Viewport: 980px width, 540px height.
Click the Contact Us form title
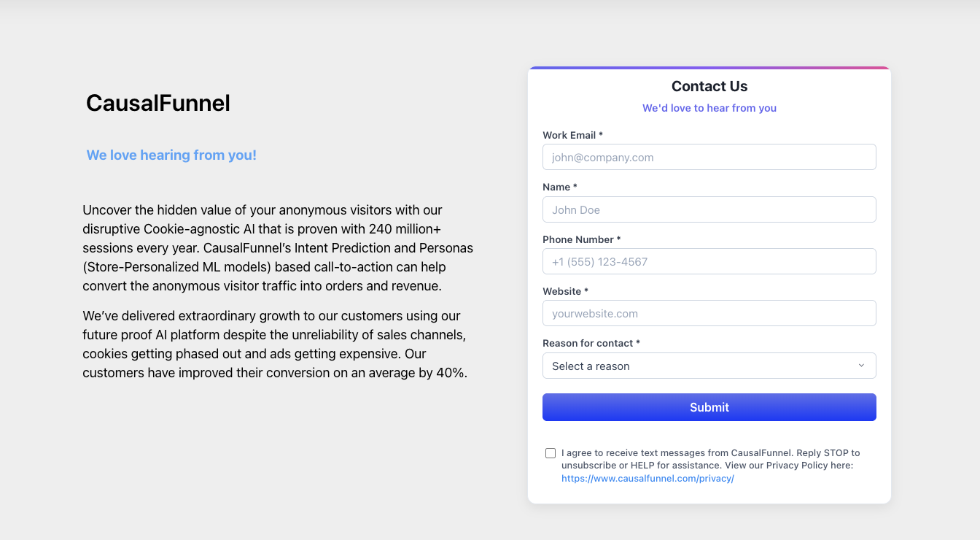click(x=709, y=86)
